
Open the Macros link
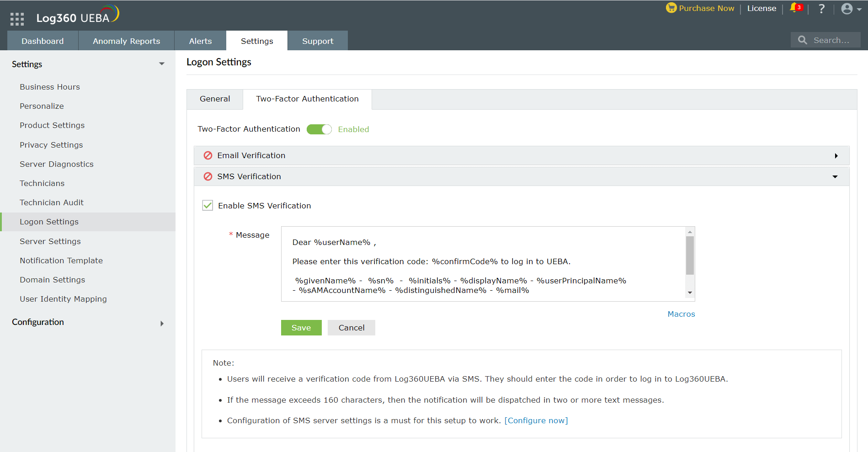point(681,314)
